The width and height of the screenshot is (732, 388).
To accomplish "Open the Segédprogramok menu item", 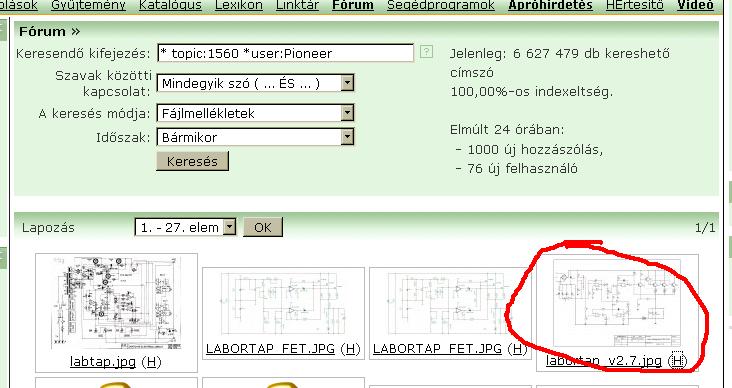I will [441, 5].
